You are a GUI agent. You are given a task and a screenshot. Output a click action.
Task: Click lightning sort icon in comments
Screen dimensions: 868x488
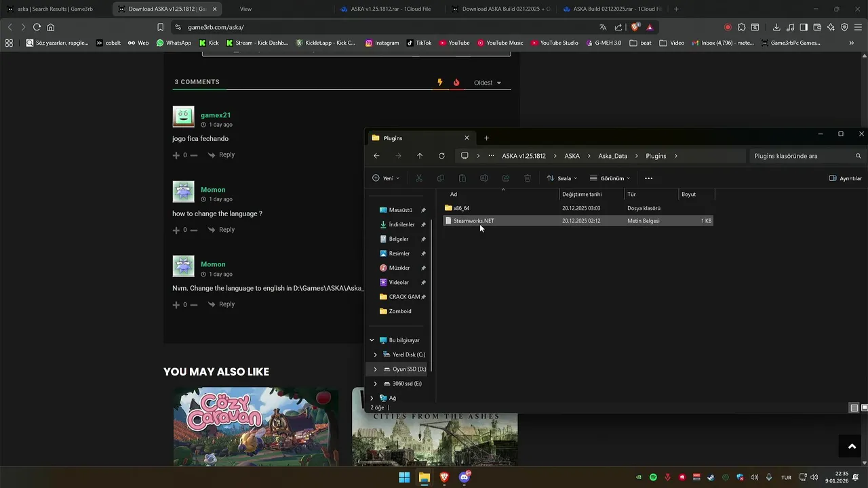440,83
